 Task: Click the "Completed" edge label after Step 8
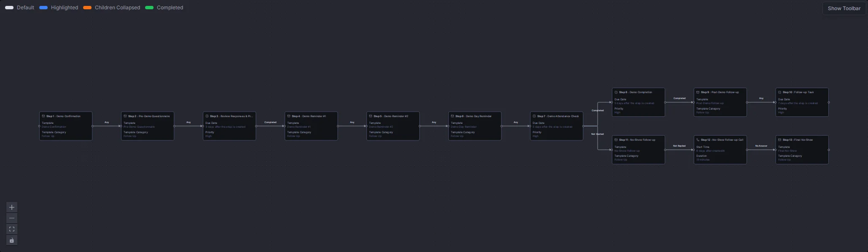(679, 98)
